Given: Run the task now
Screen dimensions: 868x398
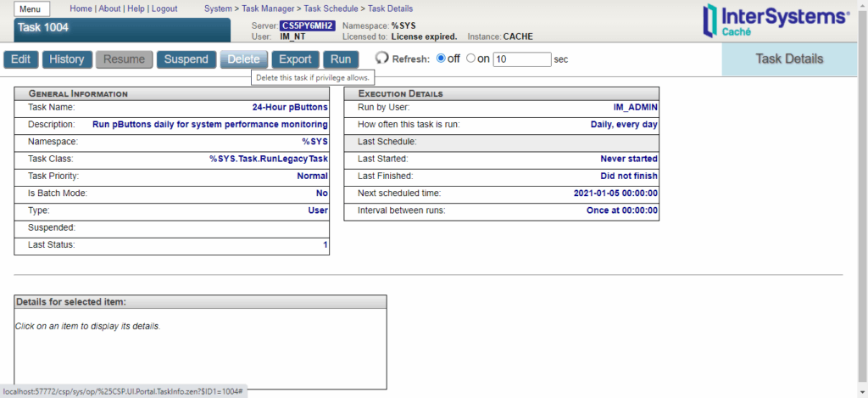Looking at the screenshot, I should (x=341, y=59).
